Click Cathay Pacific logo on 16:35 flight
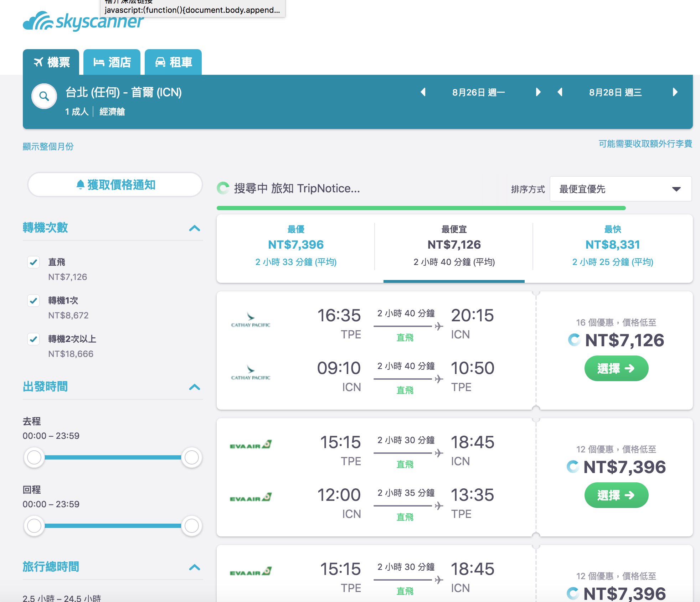Screen dimensions: 700x602 point(251,320)
